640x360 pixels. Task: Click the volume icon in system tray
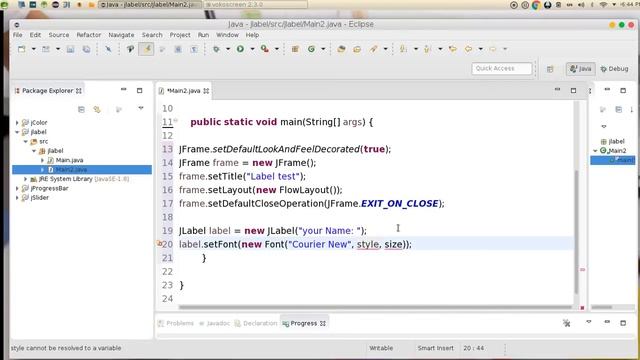point(581,4)
